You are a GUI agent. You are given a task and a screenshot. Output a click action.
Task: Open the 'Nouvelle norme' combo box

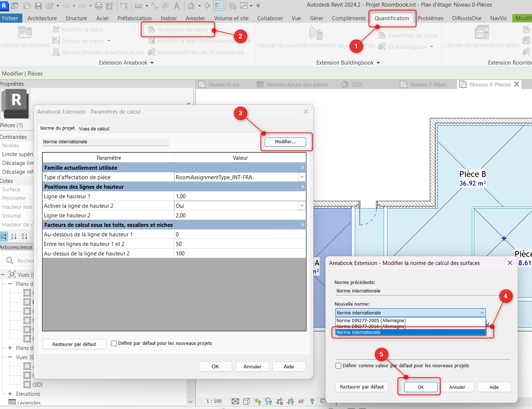(410, 313)
